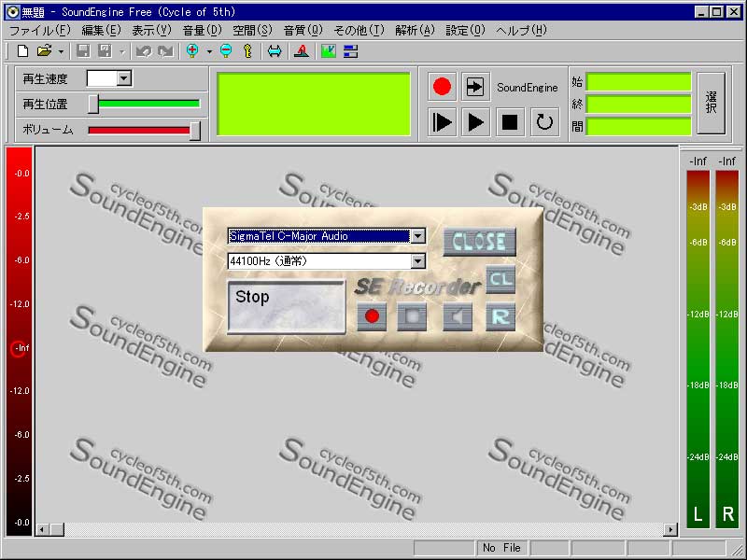Click the SE Recorder speaker monitor button
The height and width of the screenshot is (560, 747).
pyautogui.click(x=458, y=316)
